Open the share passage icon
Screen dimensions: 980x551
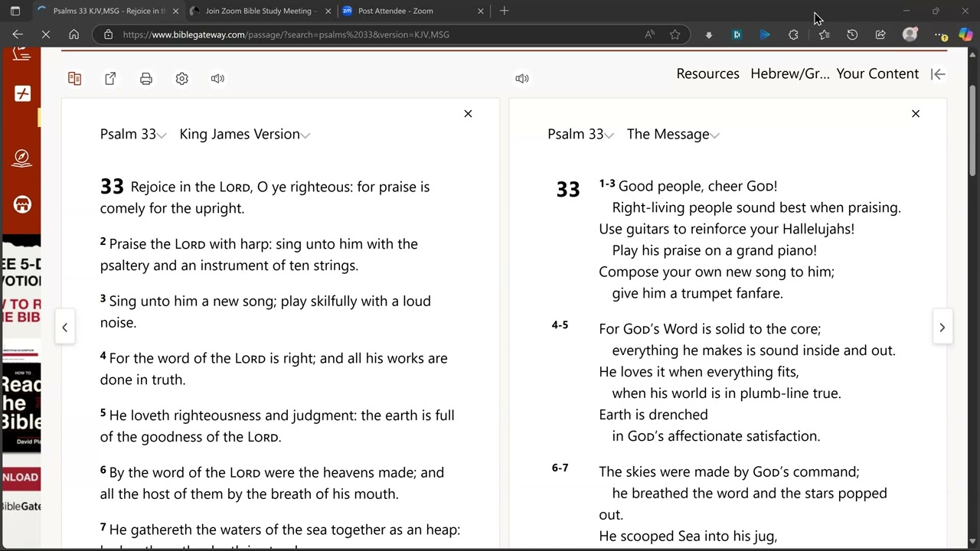coord(110,79)
